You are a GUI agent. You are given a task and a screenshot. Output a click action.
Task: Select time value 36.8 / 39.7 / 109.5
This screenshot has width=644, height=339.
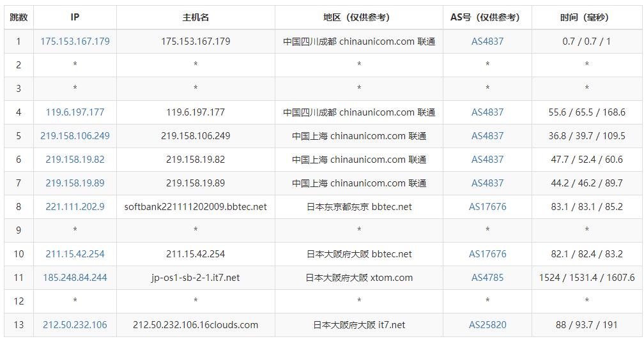tap(586, 136)
